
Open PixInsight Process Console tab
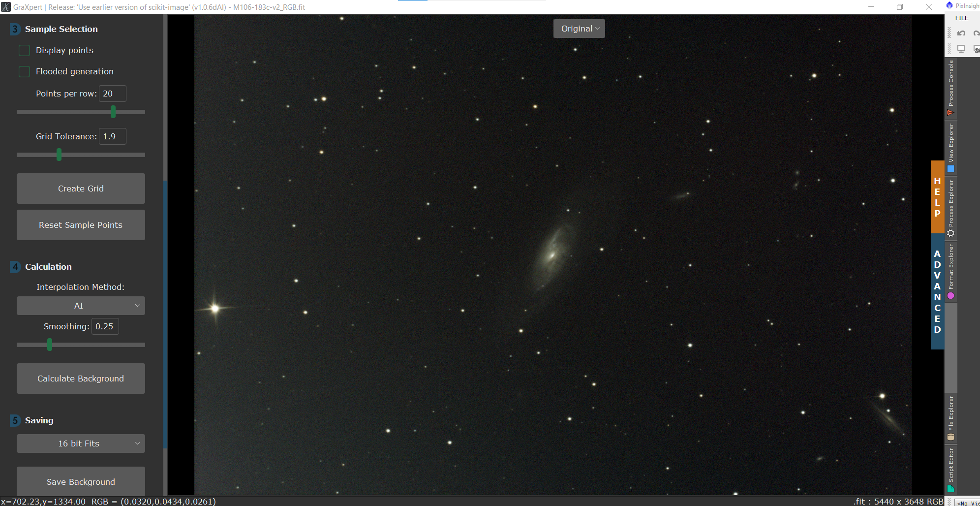(951, 88)
